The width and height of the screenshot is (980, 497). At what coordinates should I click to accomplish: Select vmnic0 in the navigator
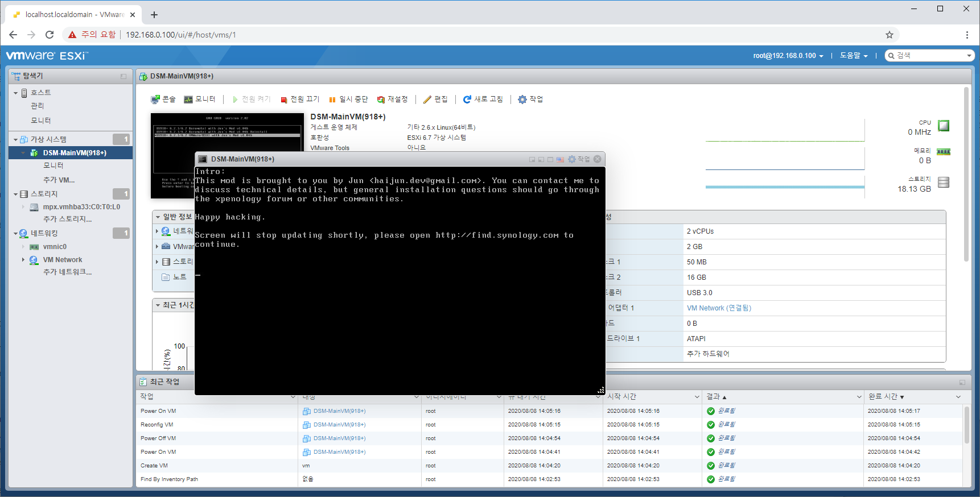click(55, 247)
